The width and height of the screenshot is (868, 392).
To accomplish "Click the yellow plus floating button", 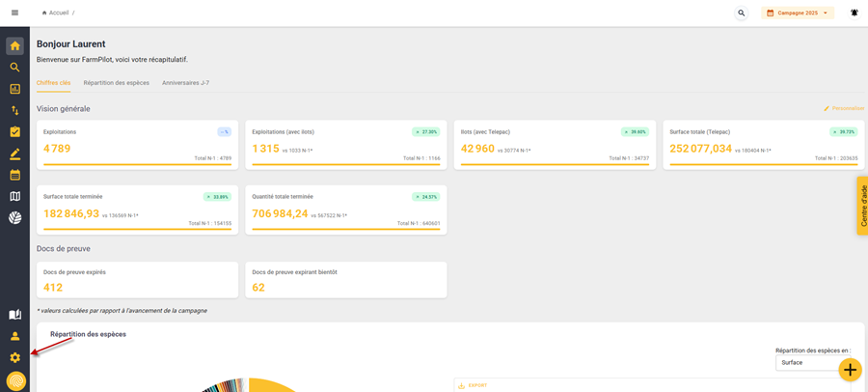I will [851, 370].
